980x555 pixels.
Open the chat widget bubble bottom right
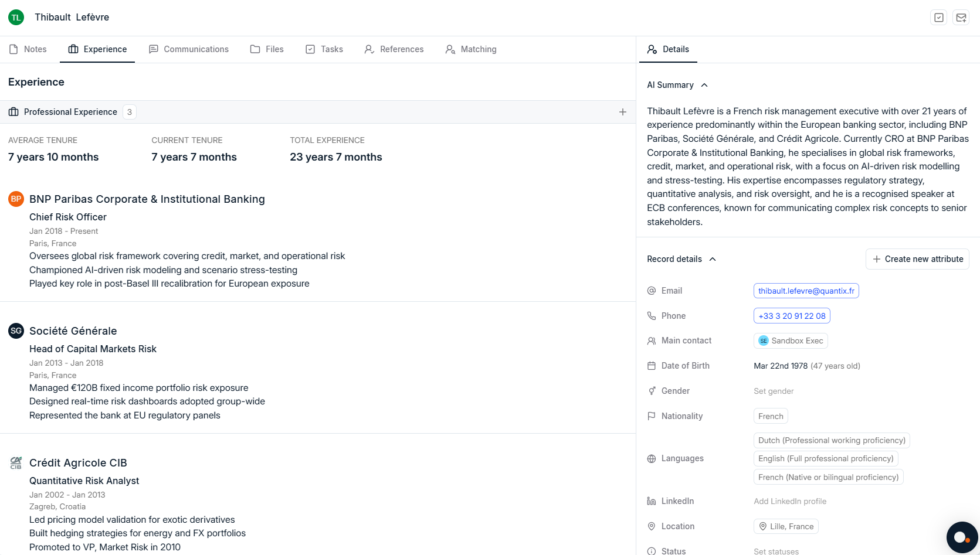(x=962, y=537)
